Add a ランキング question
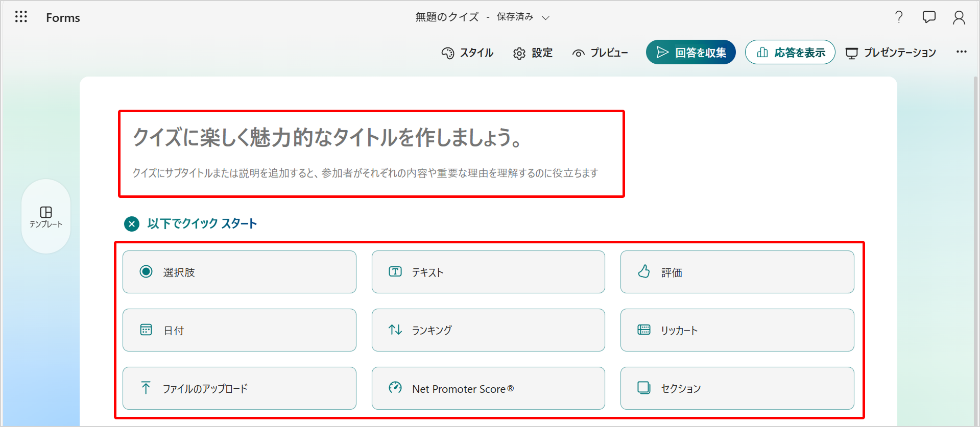This screenshot has width=980, height=427. point(488,330)
